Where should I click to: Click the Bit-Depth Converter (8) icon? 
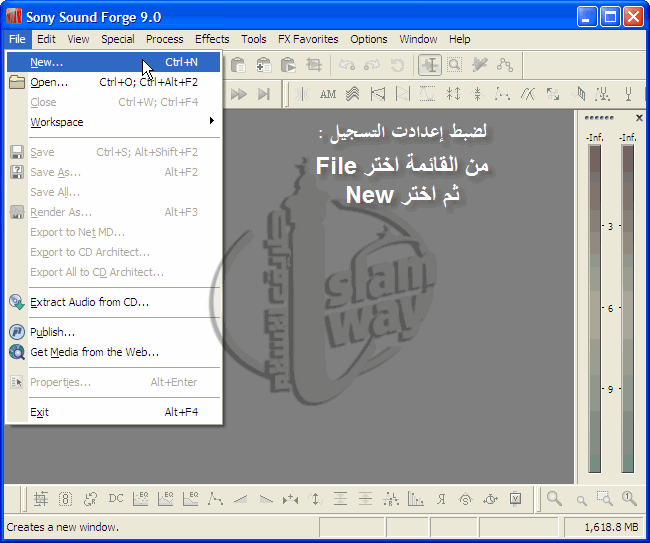point(65,499)
